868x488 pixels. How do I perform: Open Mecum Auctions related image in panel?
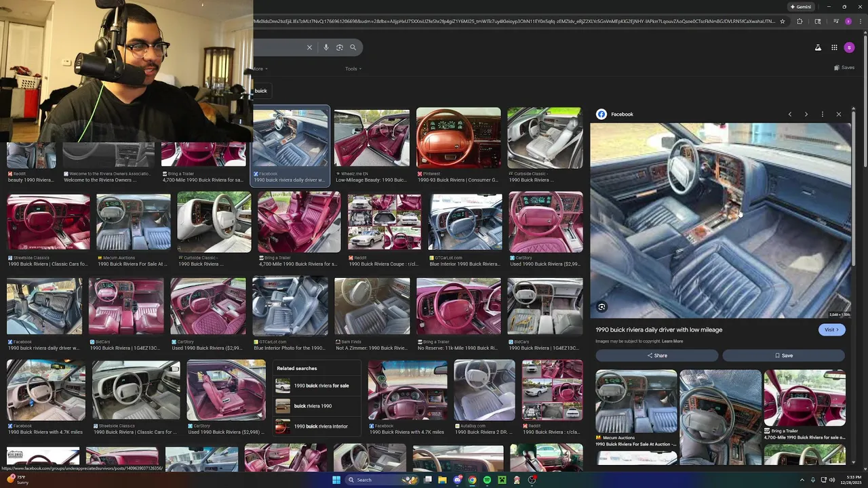click(636, 407)
